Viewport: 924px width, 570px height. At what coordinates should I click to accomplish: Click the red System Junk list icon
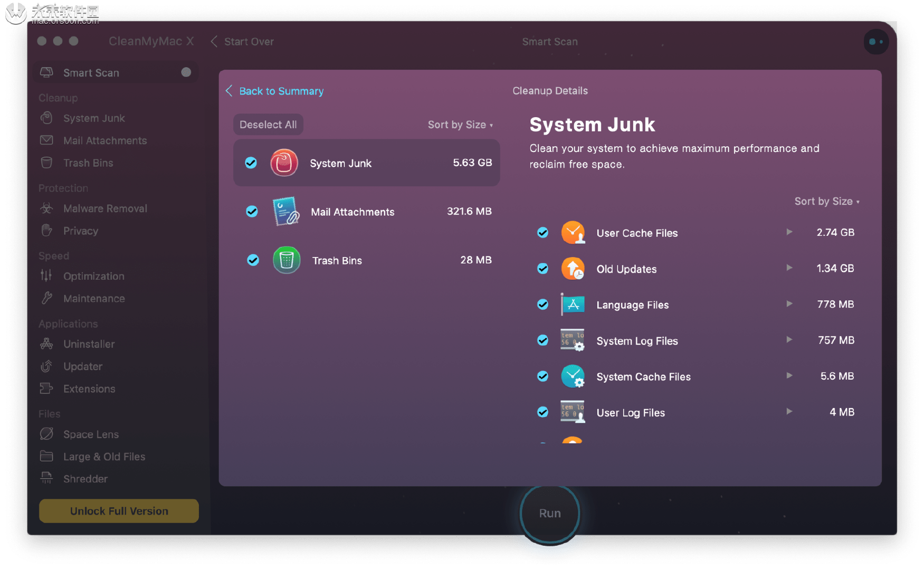[x=284, y=163]
